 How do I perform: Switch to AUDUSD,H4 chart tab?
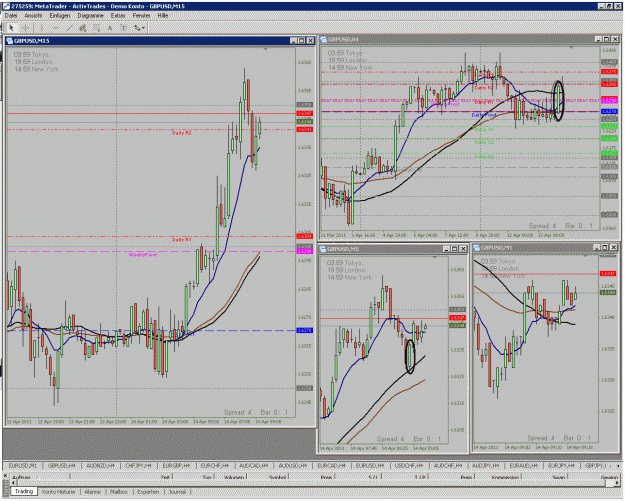[293, 466]
